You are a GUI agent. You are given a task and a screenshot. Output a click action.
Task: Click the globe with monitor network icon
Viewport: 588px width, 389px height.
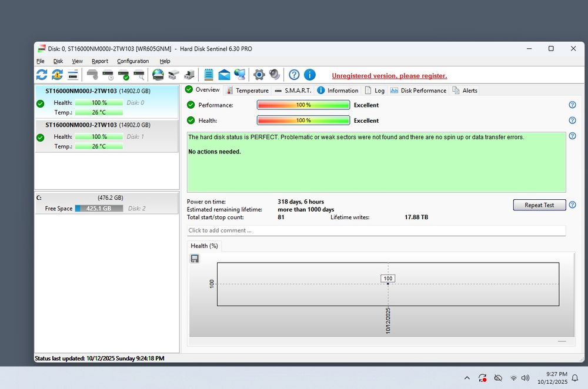coord(240,75)
